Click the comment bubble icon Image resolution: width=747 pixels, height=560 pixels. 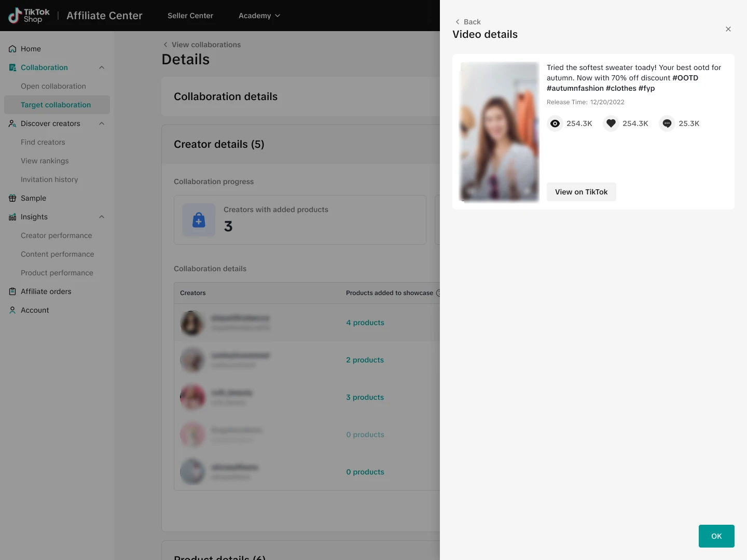coord(667,123)
